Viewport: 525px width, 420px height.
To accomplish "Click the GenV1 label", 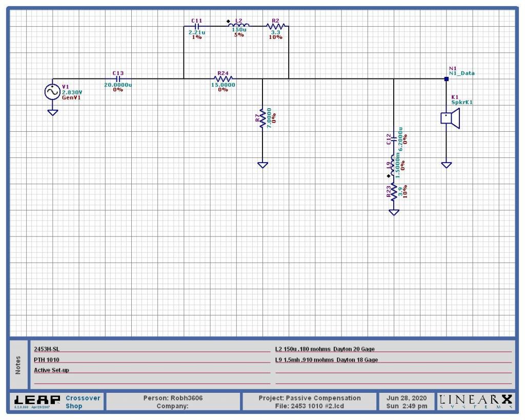I will [x=71, y=97].
